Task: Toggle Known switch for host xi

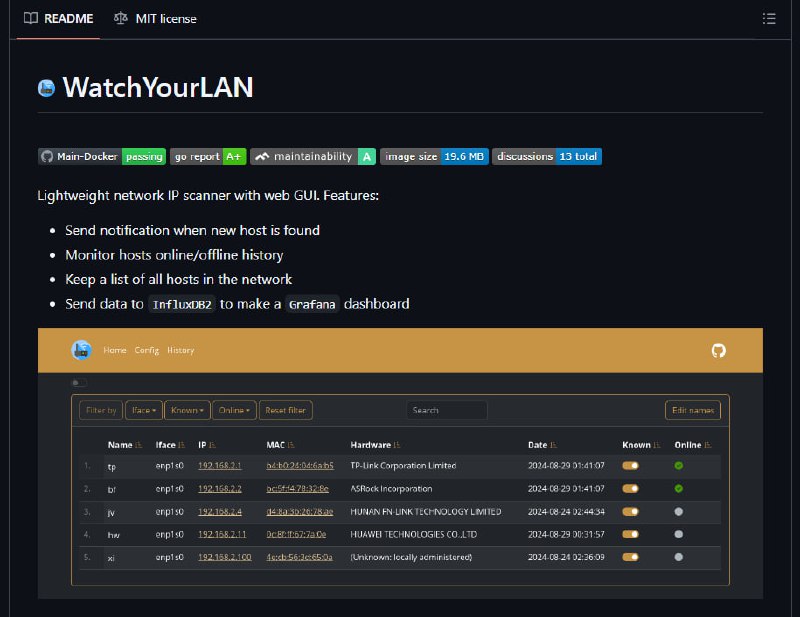Action: pyautogui.click(x=630, y=557)
